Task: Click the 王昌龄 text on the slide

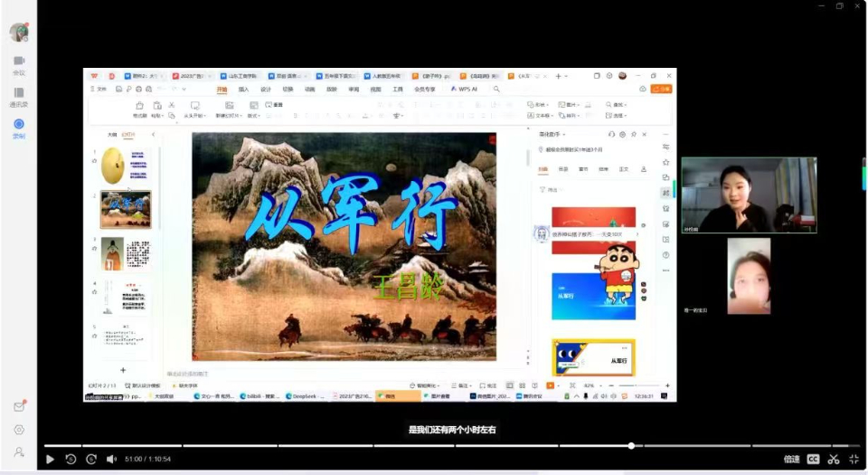Action: (409, 286)
